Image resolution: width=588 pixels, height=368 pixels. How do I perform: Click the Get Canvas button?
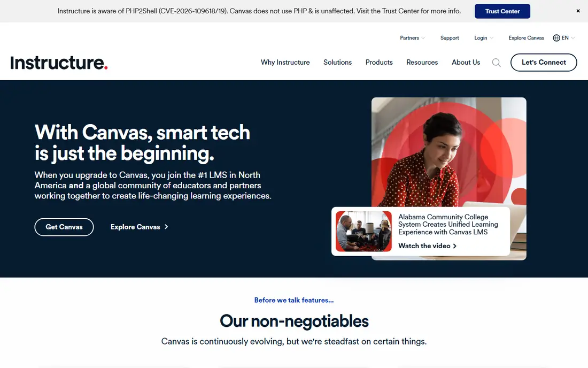click(x=64, y=227)
